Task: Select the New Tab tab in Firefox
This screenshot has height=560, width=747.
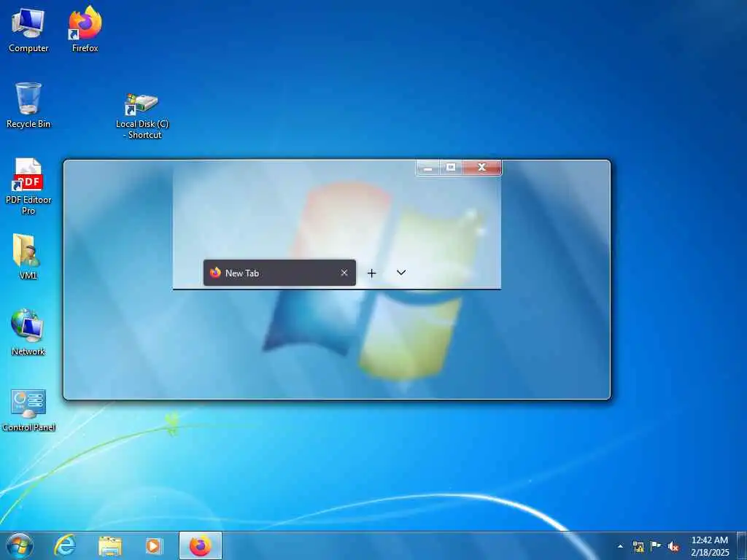Action: [x=279, y=273]
